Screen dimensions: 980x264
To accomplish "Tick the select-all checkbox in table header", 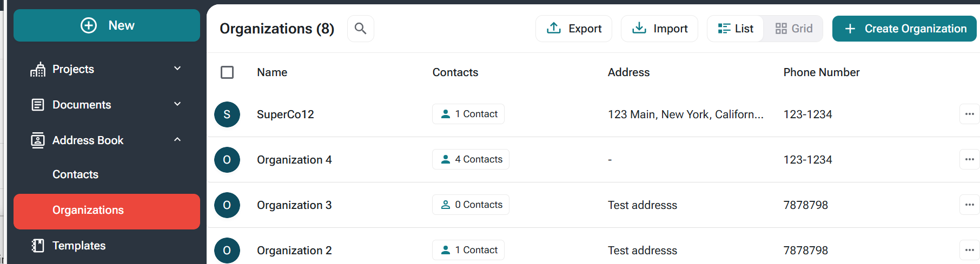I will point(227,72).
